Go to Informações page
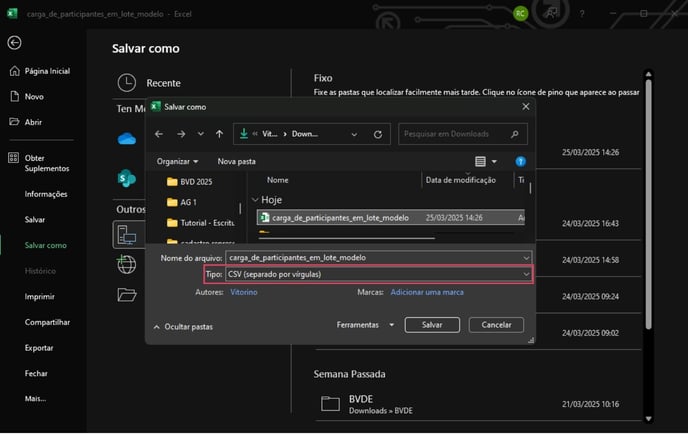This screenshot has height=434, width=688. coord(46,194)
